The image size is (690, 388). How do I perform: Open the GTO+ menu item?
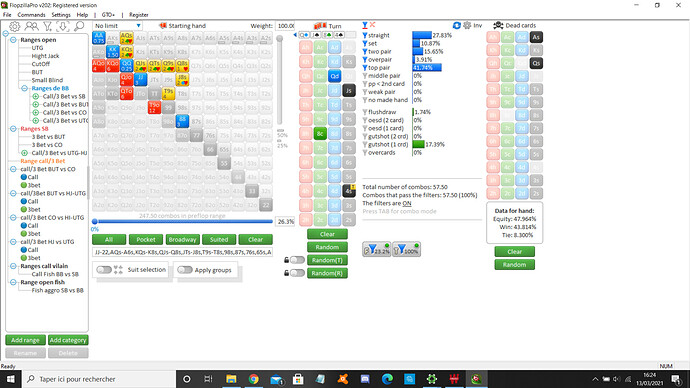click(108, 15)
